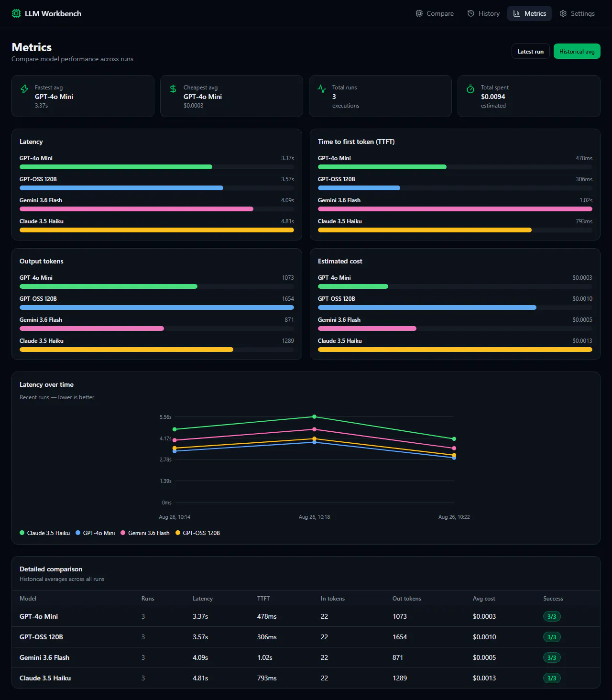Image resolution: width=612 pixels, height=700 pixels.
Task: Click the Out tokens column header
Action: tap(407, 599)
